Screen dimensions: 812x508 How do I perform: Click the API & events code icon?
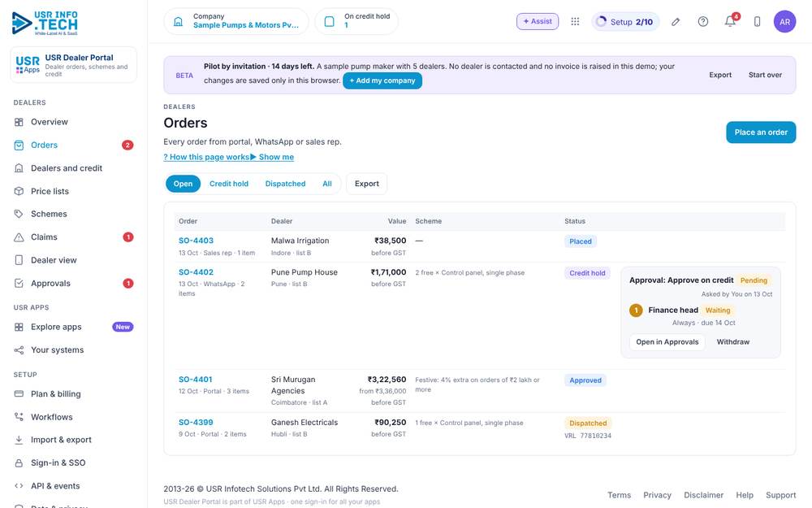coord(19,486)
